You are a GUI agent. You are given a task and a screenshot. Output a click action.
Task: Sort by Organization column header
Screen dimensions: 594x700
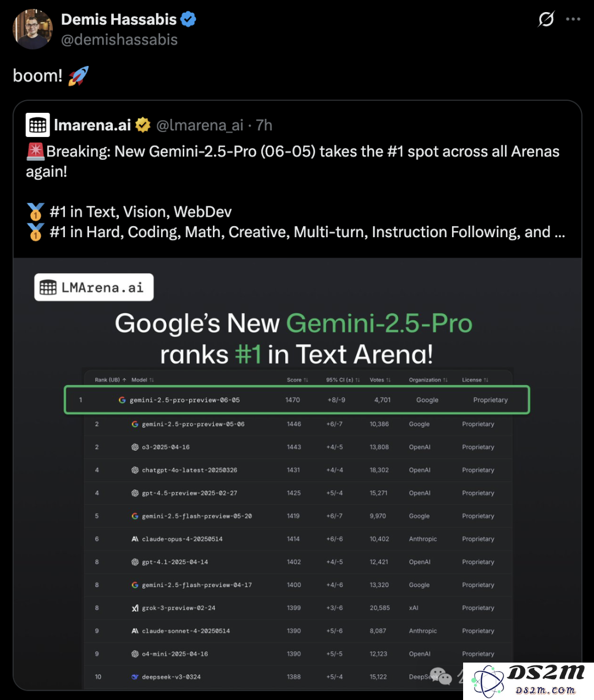[428, 380]
